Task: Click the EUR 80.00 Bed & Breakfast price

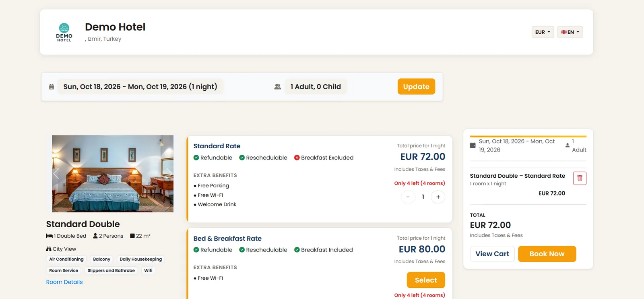Action: pos(422,249)
